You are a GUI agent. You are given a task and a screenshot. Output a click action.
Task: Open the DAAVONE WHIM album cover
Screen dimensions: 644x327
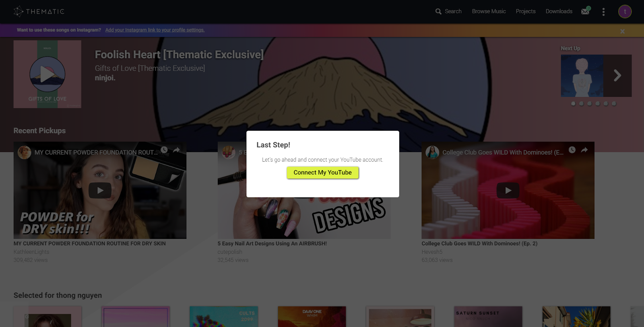tap(312, 317)
